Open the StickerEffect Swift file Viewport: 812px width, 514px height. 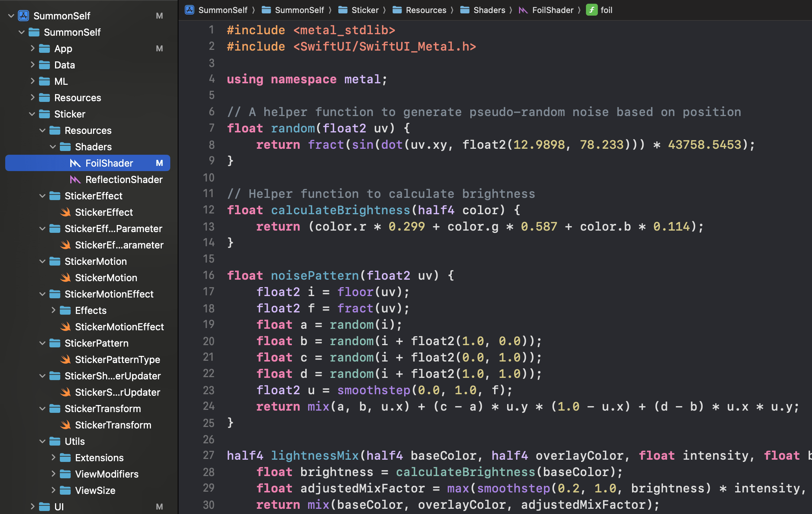103,212
